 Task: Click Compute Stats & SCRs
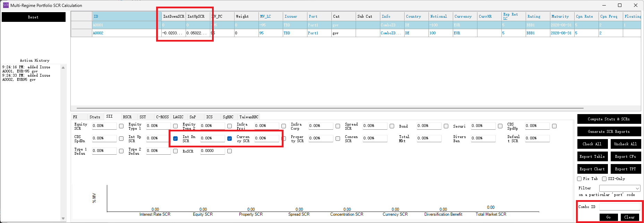pos(609,119)
